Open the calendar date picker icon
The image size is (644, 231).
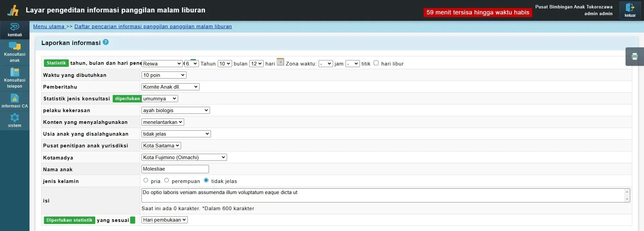(x=280, y=62)
